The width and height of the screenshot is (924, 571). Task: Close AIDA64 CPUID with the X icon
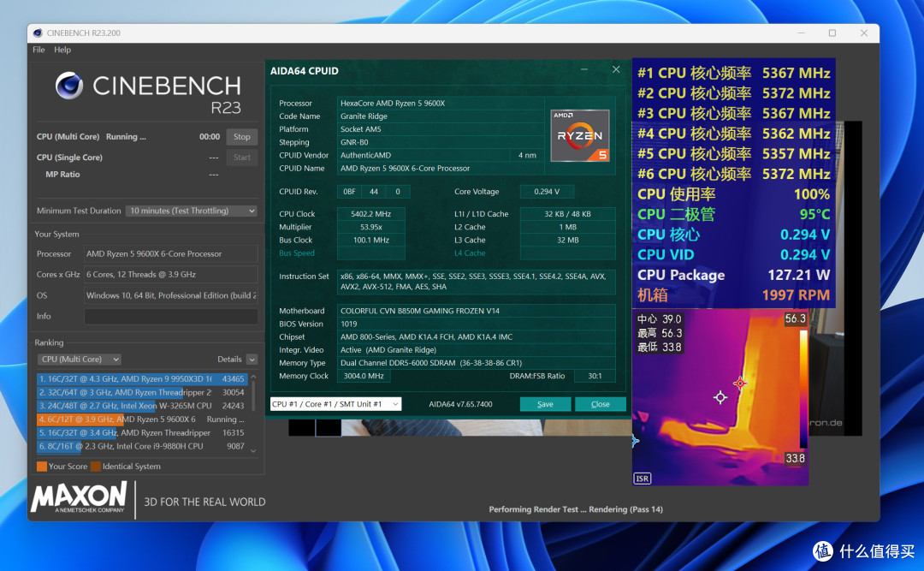(x=616, y=69)
